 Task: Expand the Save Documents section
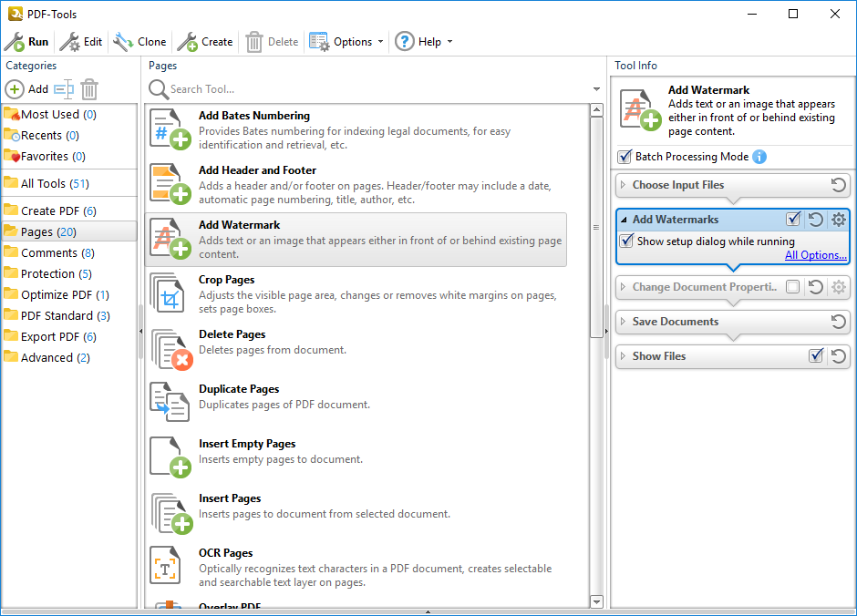pyautogui.click(x=624, y=322)
